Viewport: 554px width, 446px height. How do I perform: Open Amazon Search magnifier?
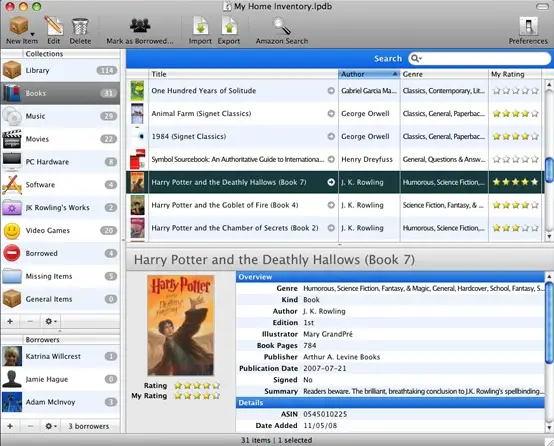(x=282, y=25)
